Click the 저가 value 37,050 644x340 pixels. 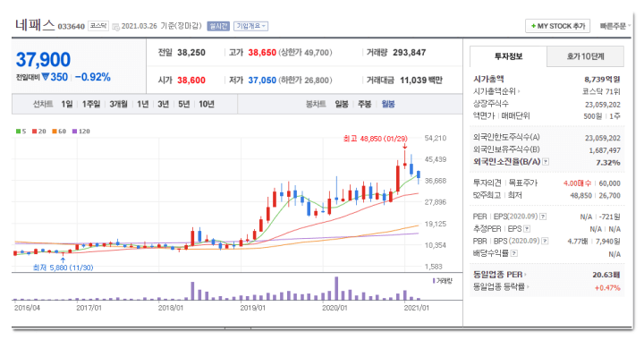pos(262,80)
